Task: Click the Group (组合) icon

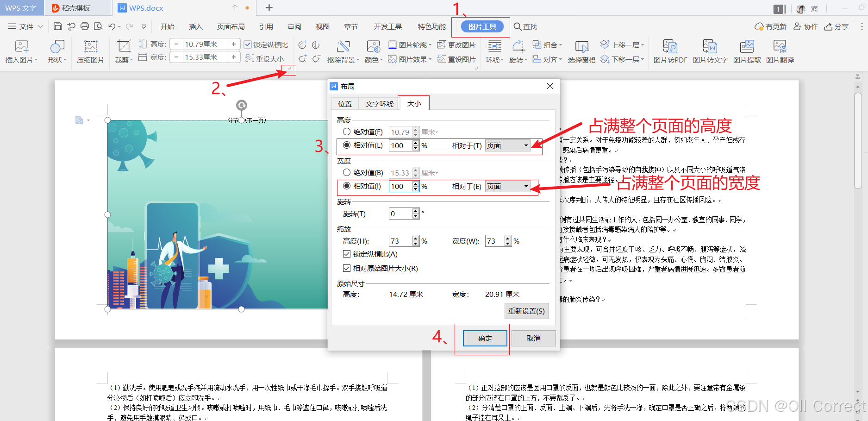Action: coord(537,44)
